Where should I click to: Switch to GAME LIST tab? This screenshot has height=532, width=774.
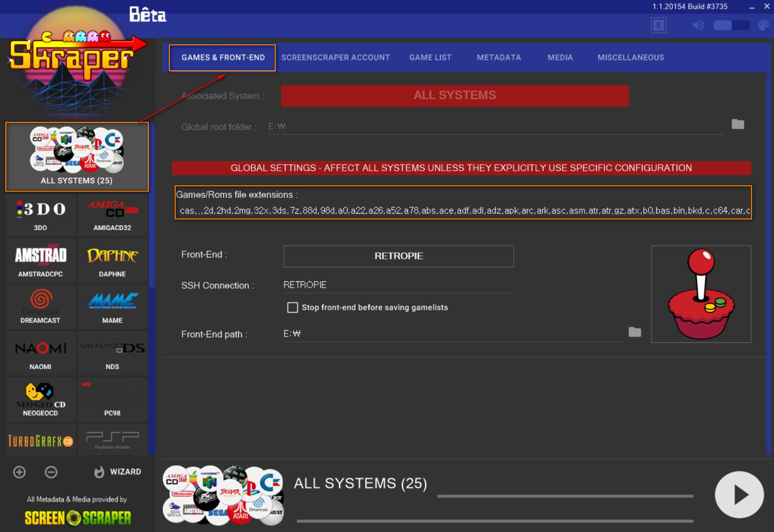(430, 58)
